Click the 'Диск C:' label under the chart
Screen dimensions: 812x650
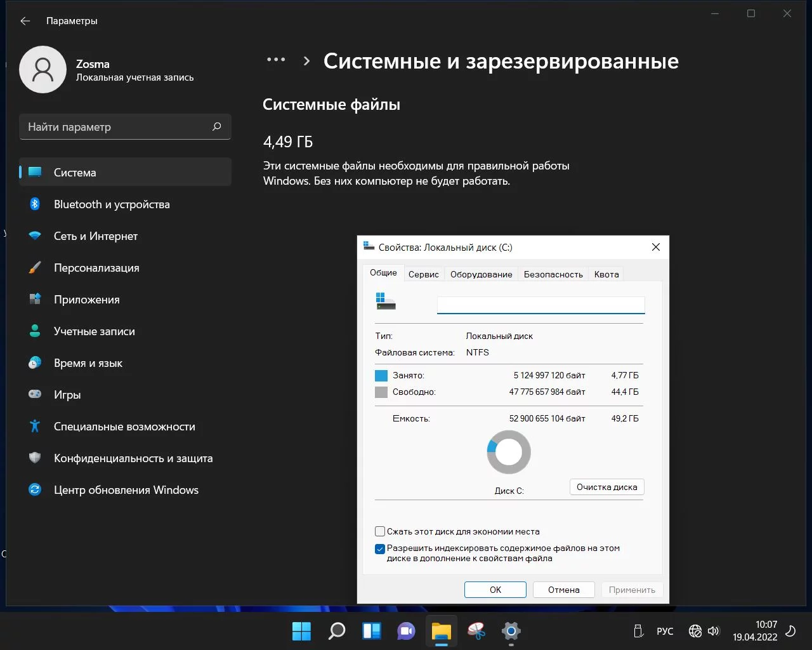pyautogui.click(x=509, y=491)
